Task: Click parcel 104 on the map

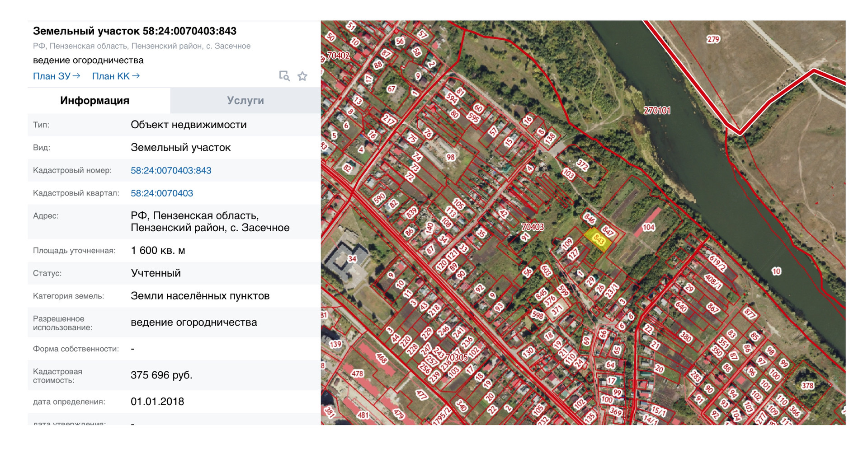Action: point(648,227)
